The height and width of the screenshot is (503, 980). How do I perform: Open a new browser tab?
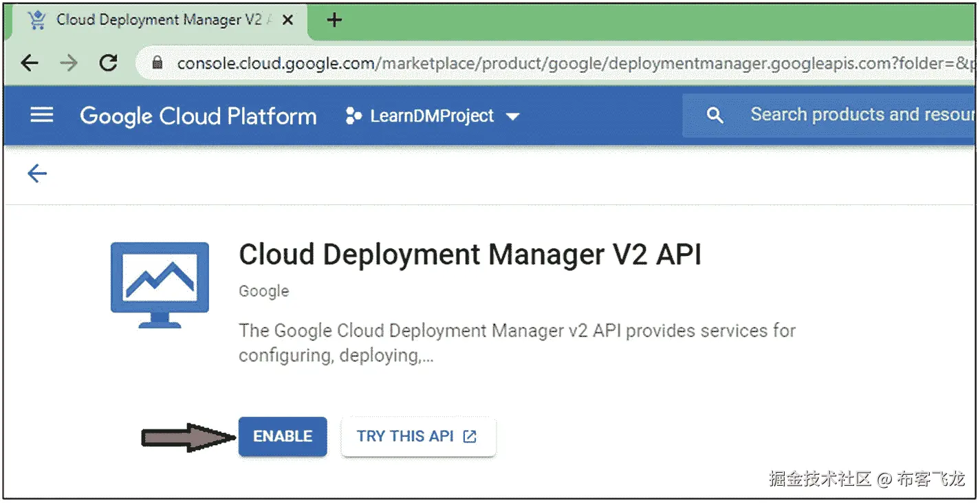(x=334, y=20)
